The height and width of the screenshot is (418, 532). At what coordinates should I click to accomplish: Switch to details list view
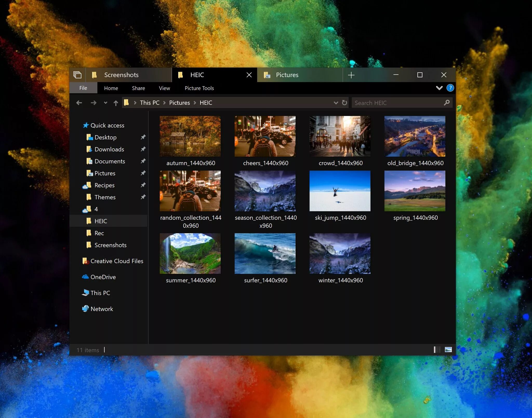tap(437, 350)
